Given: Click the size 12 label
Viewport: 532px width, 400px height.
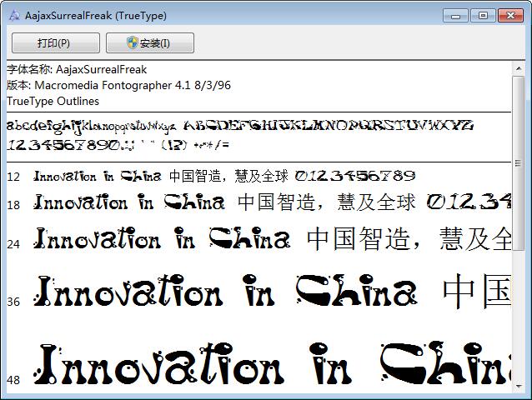Looking at the screenshot, I should [13, 177].
